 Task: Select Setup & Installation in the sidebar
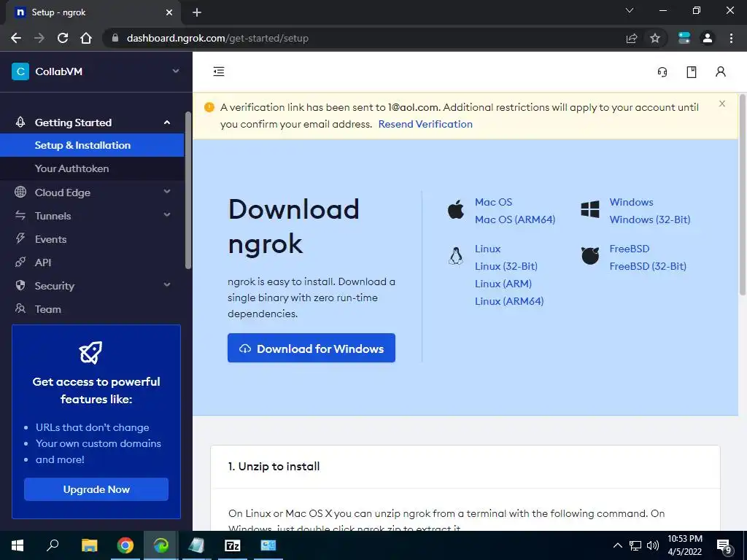pos(92,145)
